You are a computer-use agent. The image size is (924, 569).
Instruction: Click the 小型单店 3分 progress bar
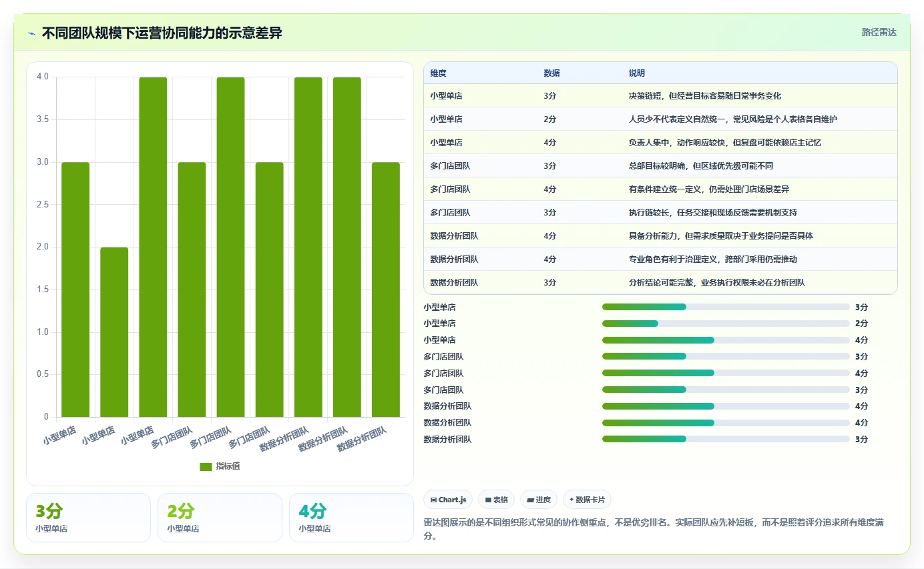click(x=726, y=307)
